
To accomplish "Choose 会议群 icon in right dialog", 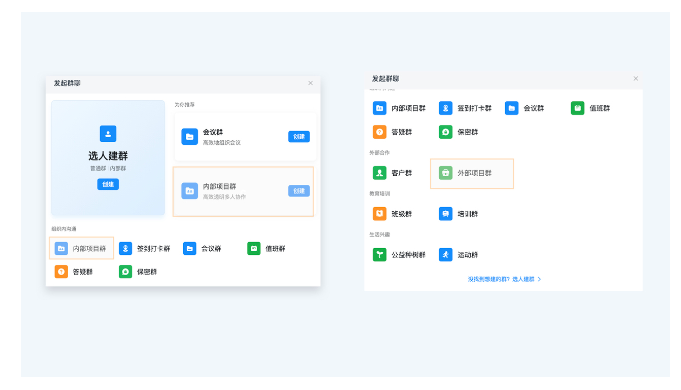I will 512,108.
